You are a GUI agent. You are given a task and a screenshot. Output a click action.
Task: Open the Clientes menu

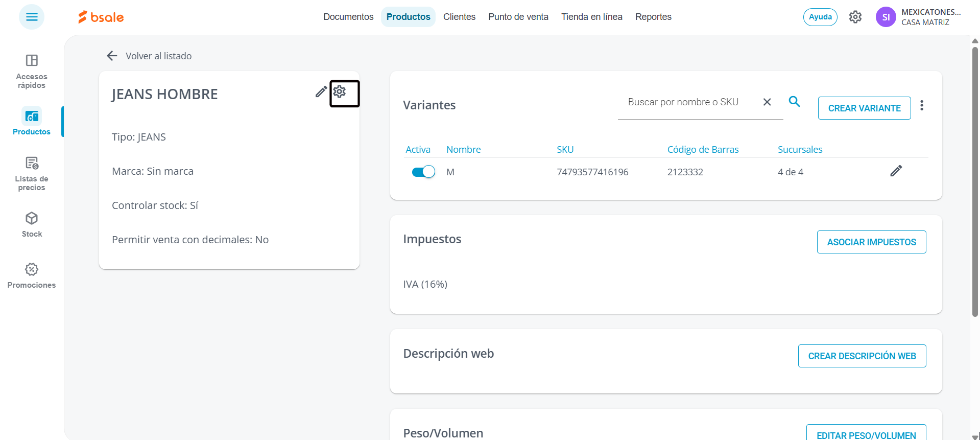click(x=459, y=17)
